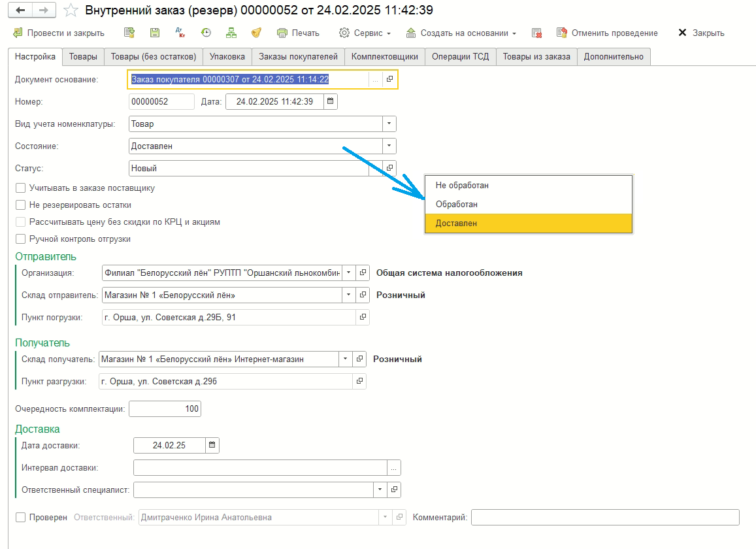
Task: Open the Организация dropdown list
Action: pos(348,273)
